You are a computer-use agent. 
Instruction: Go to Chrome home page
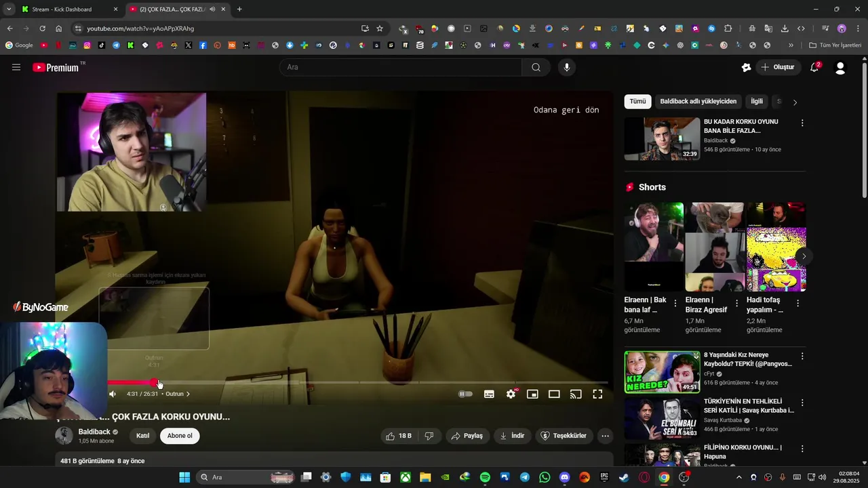click(x=59, y=28)
